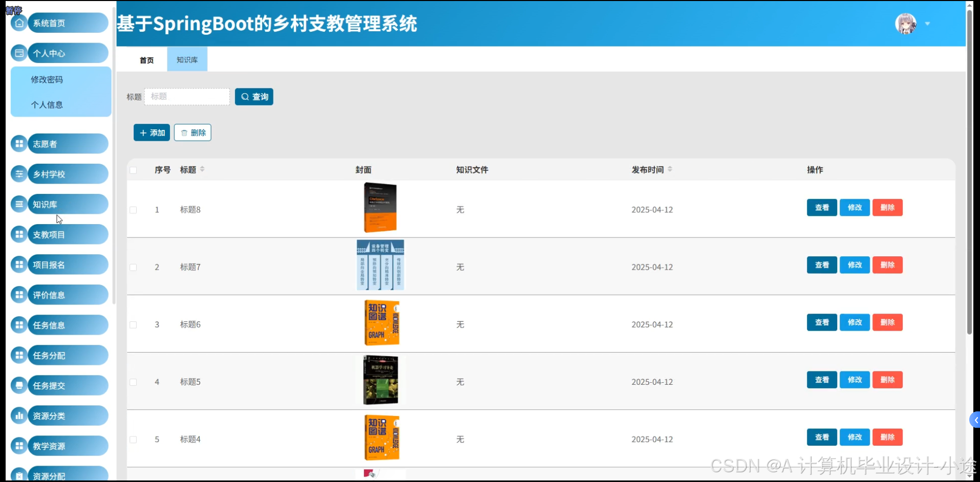
Task: Open the 支教项目 sidebar menu
Action: tap(68, 234)
